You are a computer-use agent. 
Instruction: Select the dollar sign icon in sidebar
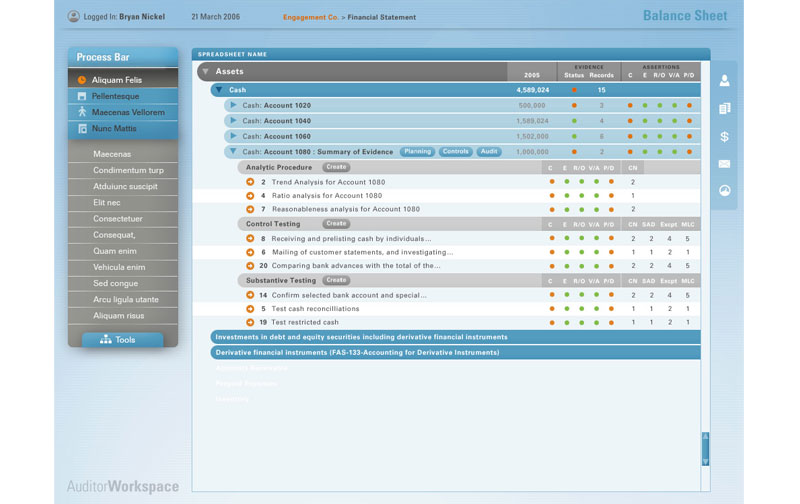(x=724, y=136)
